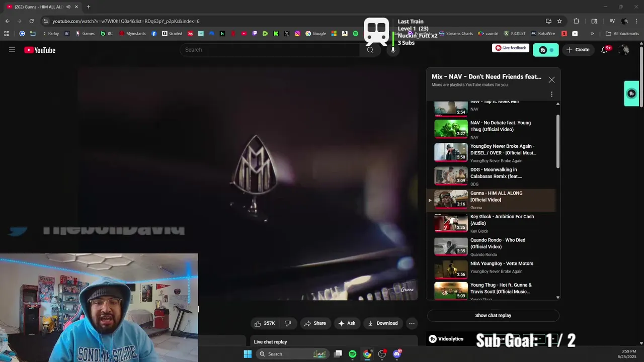
Task: Like the video (357K)
Action: tap(264, 323)
